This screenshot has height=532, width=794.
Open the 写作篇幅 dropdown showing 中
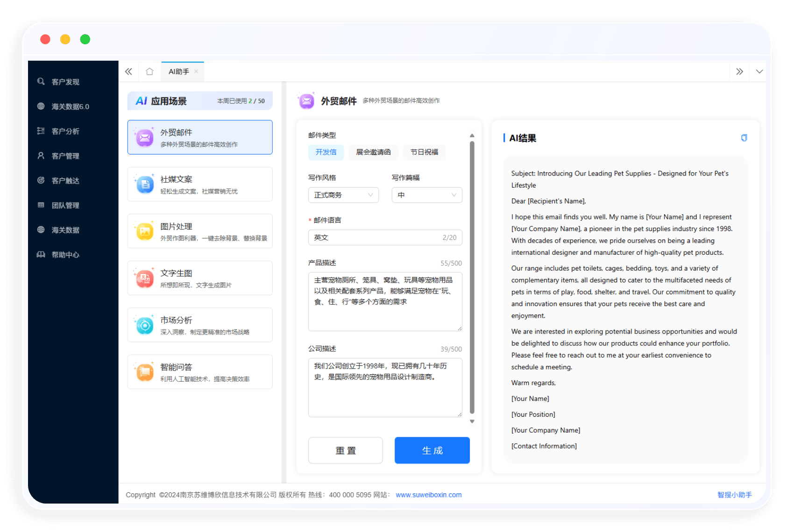click(427, 195)
